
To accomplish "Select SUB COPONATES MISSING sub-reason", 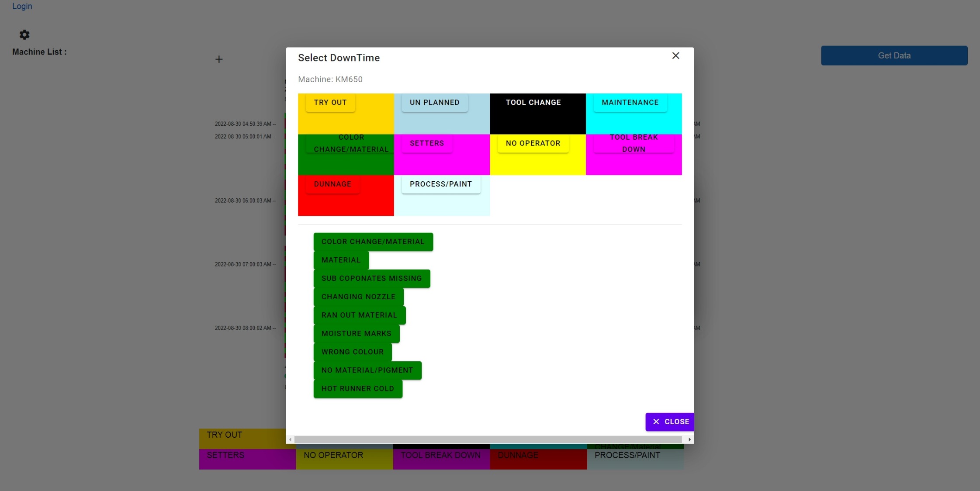I will click(x=372, y=278).
